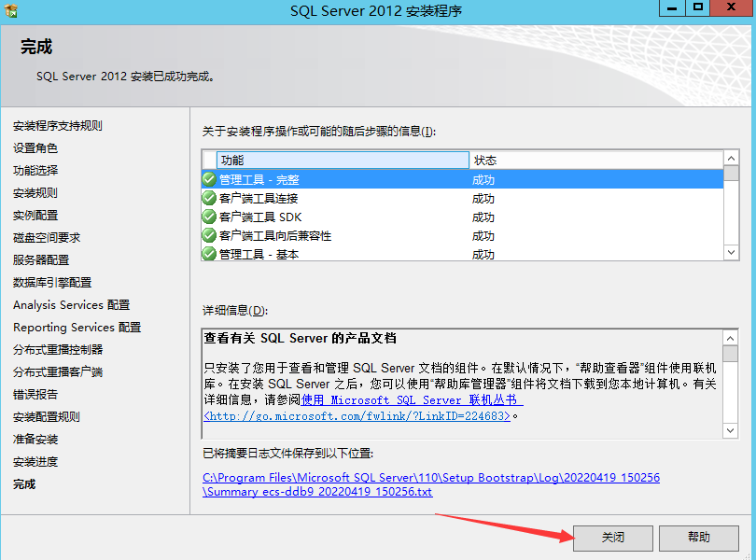Select the 客户端工具连接 row
756x560 pixels.
pyautogui.click(x=462, y=198)
